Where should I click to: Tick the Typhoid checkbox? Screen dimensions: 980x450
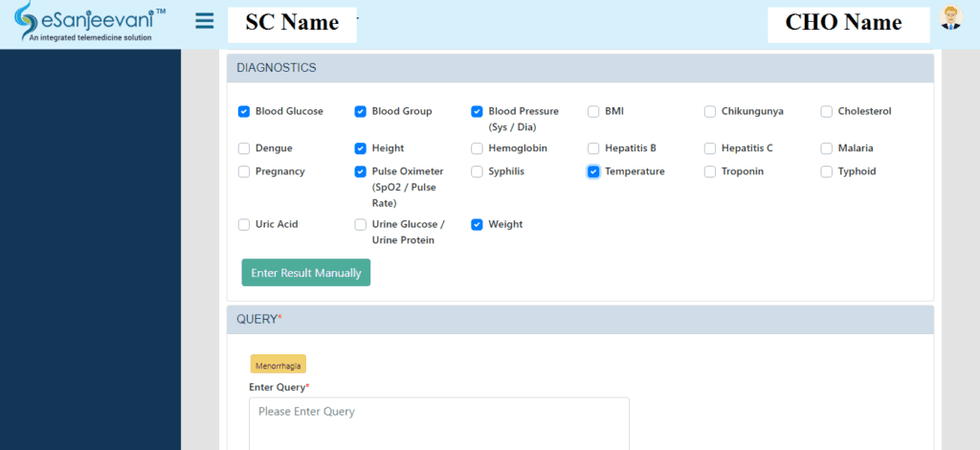(826, 172)
